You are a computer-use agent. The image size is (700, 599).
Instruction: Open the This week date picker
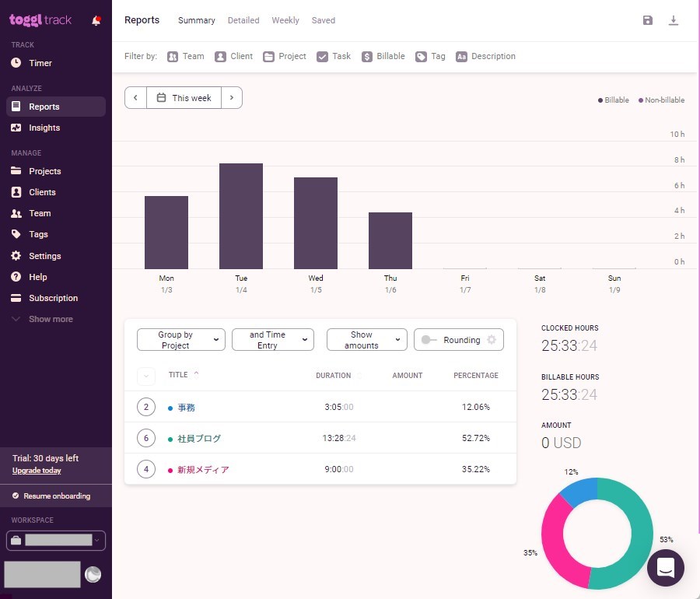(184, 98)
